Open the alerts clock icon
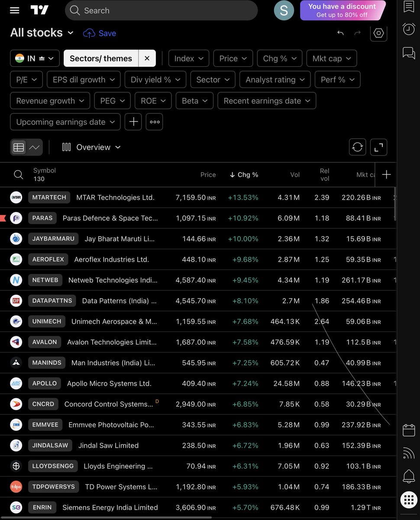420x520 pixels. (409, 29)
